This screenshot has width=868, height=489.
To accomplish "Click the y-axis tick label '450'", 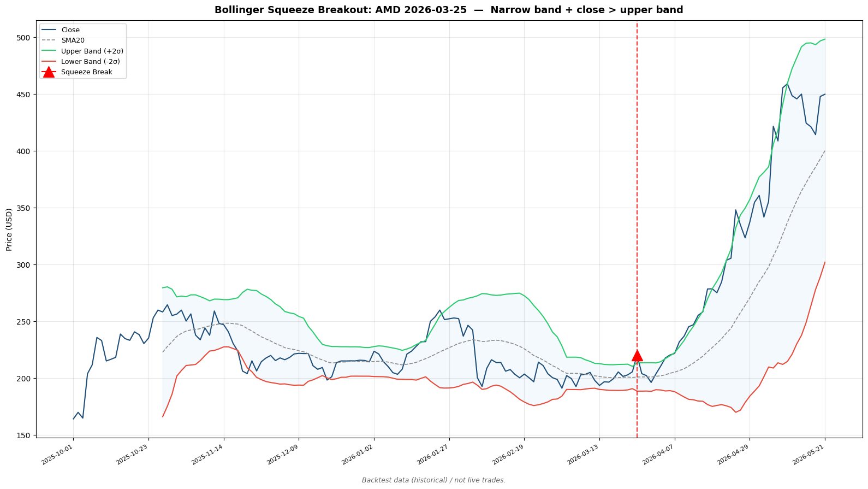I will tap(25, 95).
